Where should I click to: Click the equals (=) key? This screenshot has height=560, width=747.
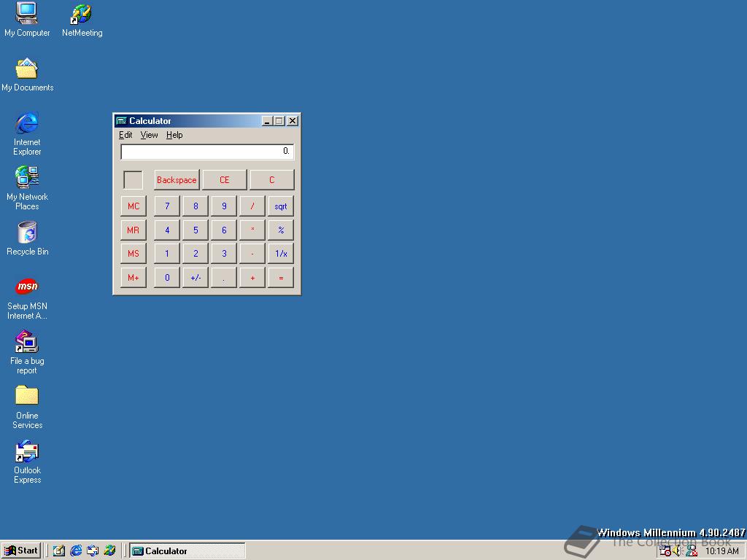(x=281, y=278)
